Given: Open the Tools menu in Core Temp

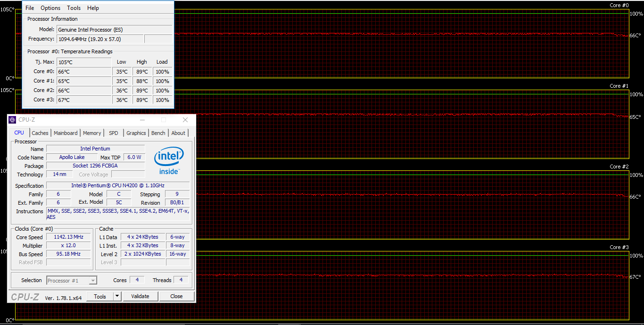Looking at the screenshot, I should (x=74, y=8).
